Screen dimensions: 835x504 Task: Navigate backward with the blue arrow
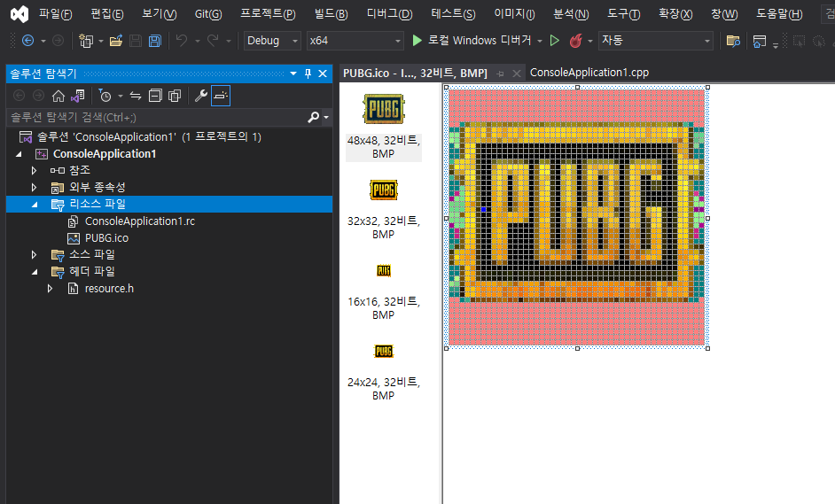(x=27, y=41)
